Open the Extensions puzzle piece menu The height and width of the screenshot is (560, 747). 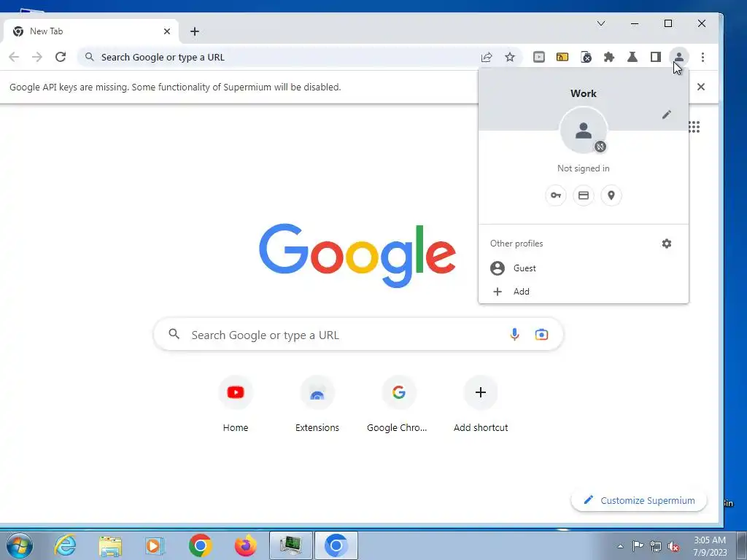point(609,57)
